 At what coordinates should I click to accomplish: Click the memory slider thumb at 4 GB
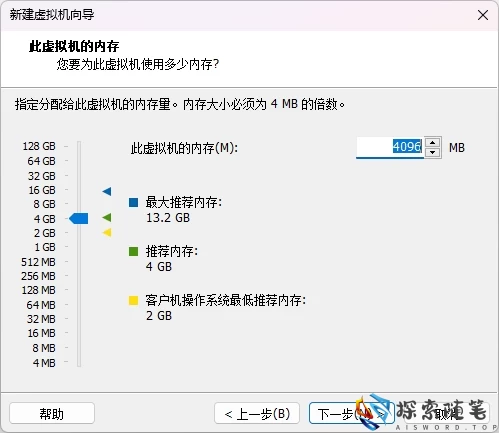pos(79,219)
